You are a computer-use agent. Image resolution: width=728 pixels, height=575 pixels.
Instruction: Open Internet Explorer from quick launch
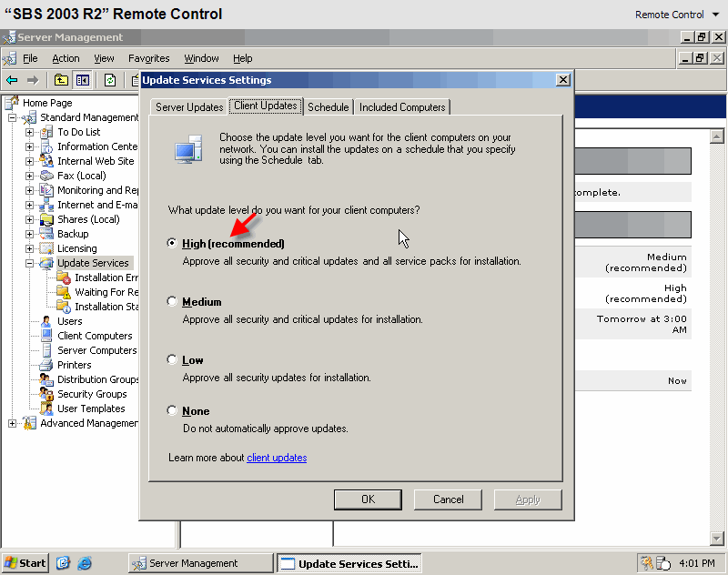pos(85,563)
